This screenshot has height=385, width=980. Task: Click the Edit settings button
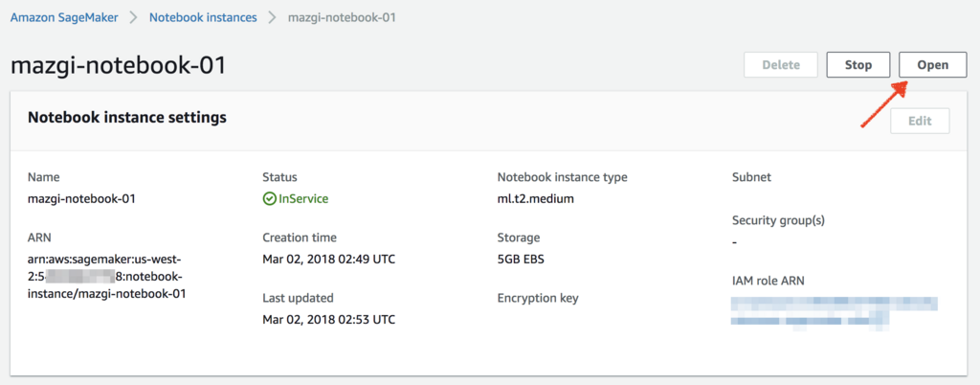[x=920, y=121]
